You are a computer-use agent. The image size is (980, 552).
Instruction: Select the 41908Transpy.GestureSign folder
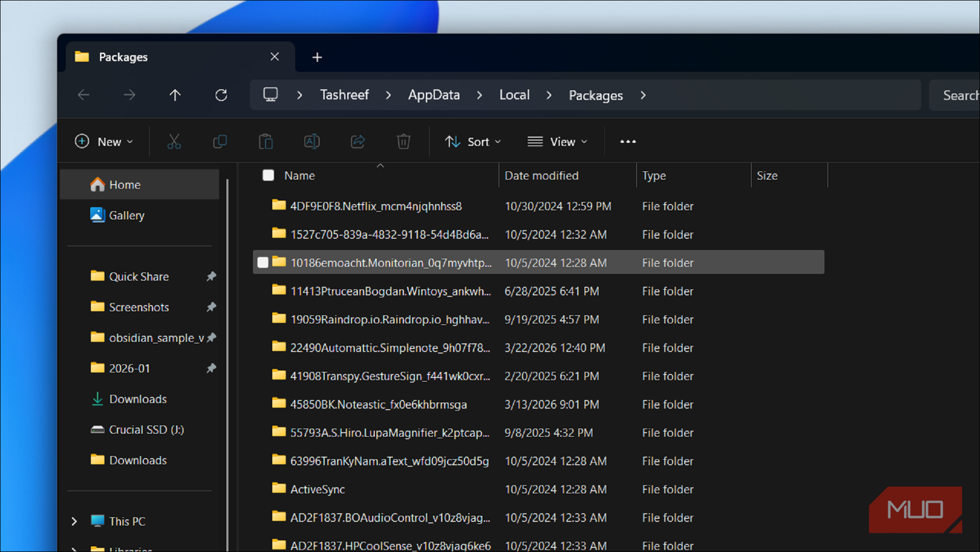tap(538, 376)
